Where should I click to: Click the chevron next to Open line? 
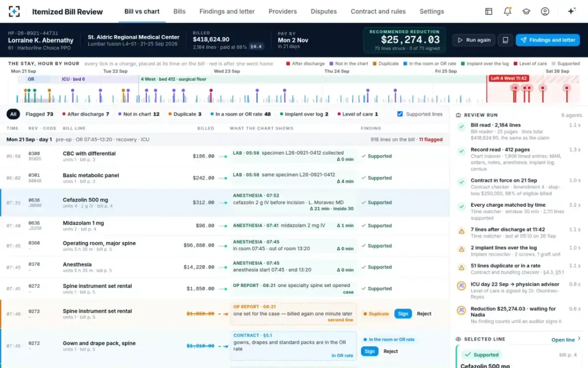point(579,339)
